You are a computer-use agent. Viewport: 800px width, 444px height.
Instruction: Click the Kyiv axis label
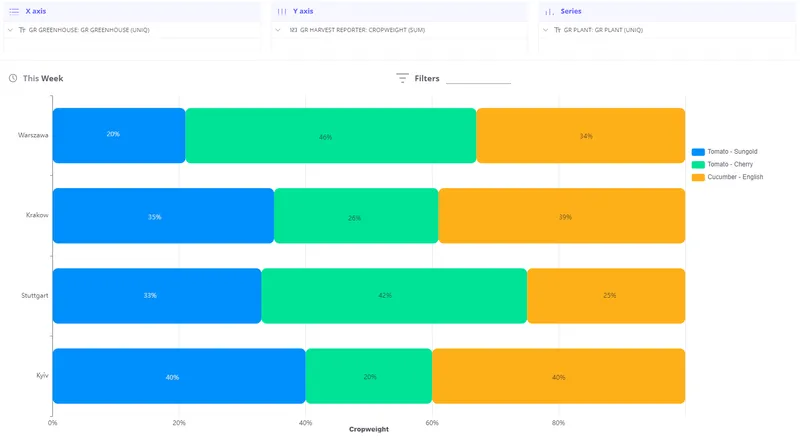point(42,376)
